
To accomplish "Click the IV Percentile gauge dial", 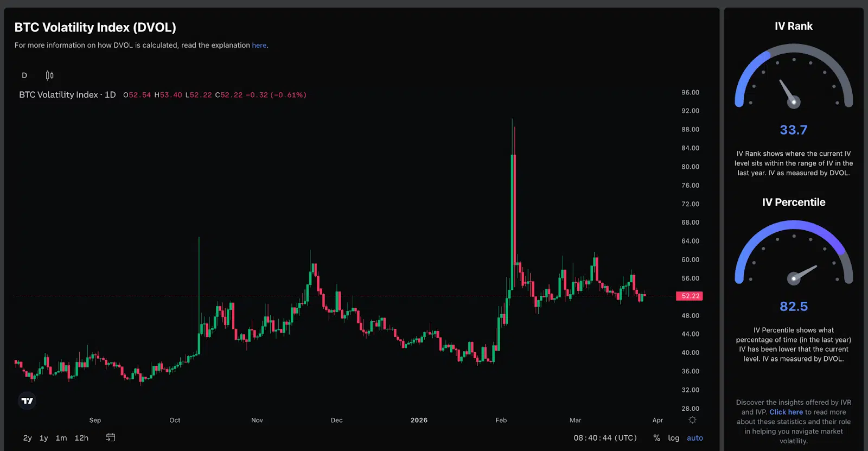I will click(x=794, y=253).
